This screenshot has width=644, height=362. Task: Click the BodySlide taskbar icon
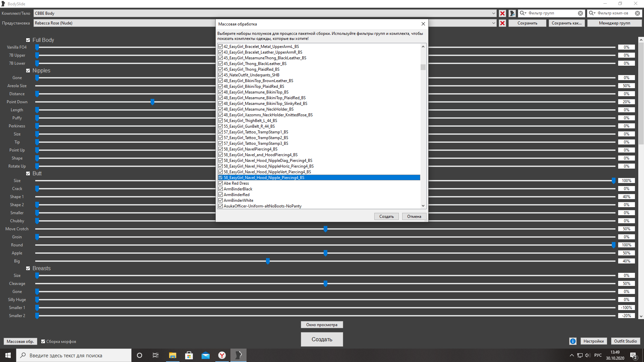[238, 355]
